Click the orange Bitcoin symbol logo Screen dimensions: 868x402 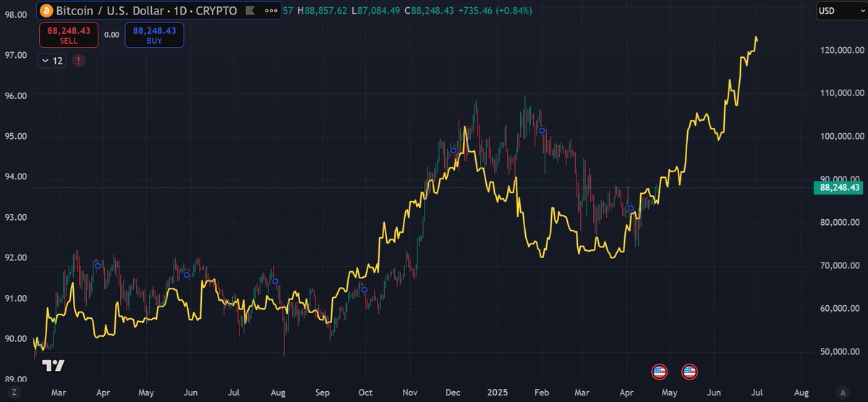click(47, 11)
